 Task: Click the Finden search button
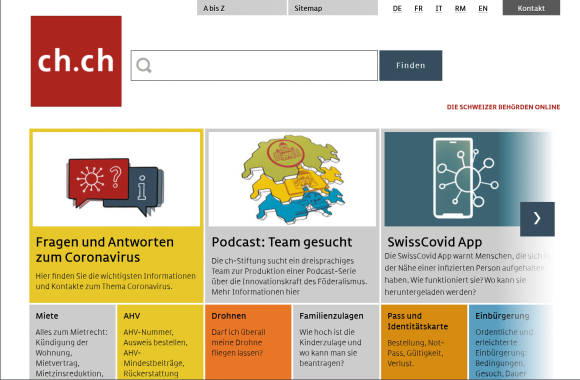[x=411, y=65]
